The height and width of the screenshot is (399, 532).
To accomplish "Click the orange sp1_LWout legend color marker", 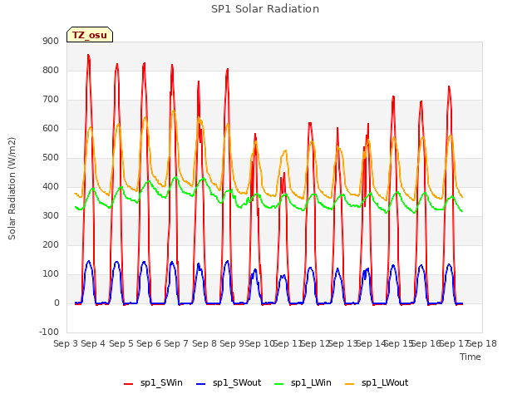I will point(349,384).
